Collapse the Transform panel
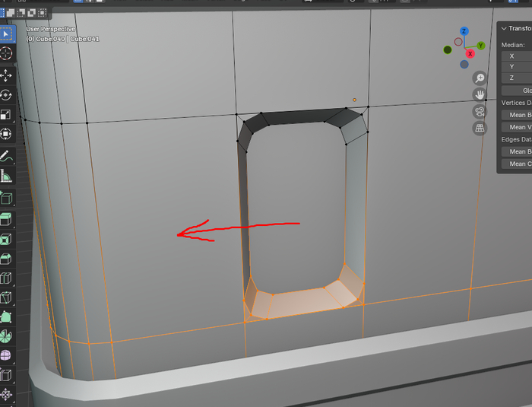This screenshot has height=407, width=532. tap(504, 28)
